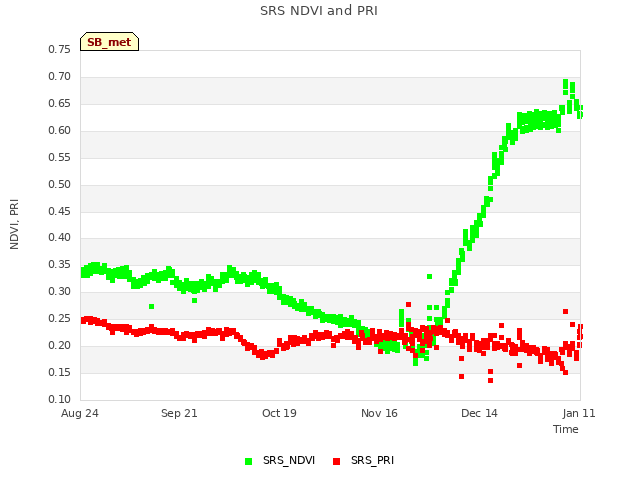Image resolution: width=640 pixels, height=480 pixels.
Task: Click the 0.65 y-axis value
Action: (60, 104)
